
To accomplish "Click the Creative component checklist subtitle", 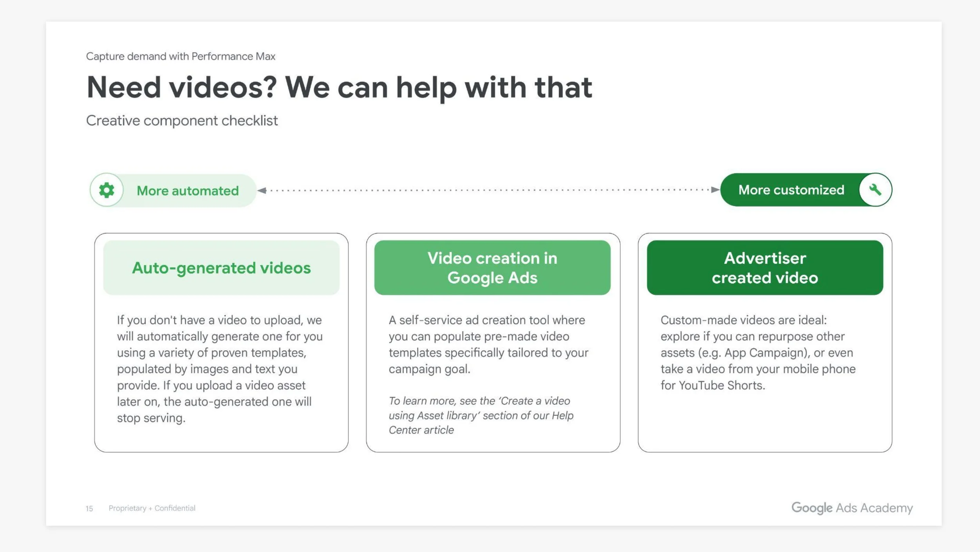I will [181, 120].
